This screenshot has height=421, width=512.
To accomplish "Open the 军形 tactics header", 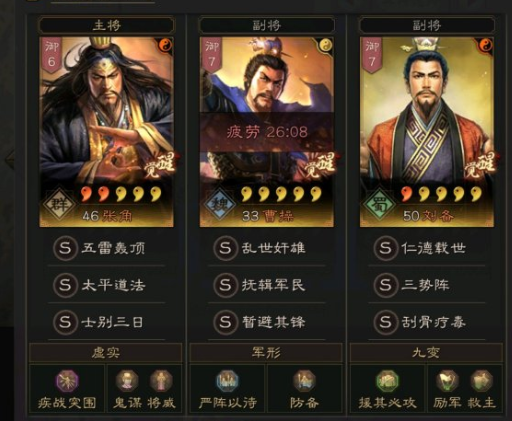I will [266, 353].
